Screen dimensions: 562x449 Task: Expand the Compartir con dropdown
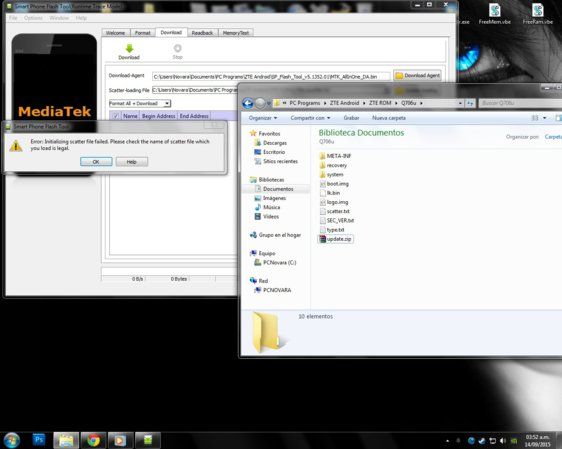pyautogui.click(x=310, y=118)
